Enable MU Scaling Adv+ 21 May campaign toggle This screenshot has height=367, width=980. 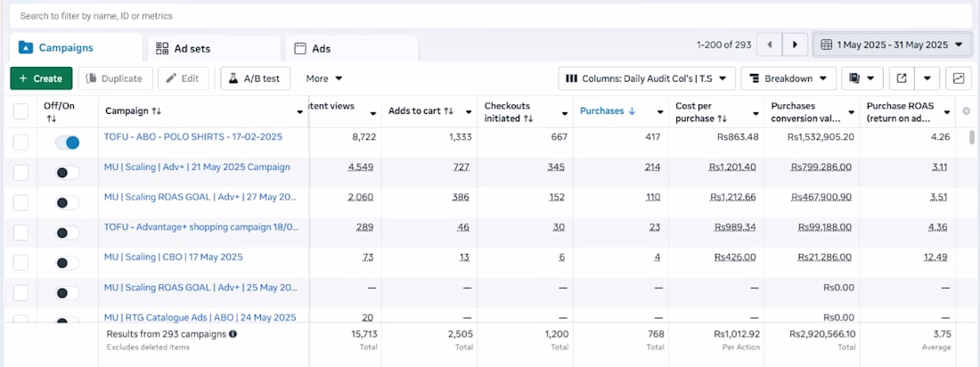[x=67, y=173]
